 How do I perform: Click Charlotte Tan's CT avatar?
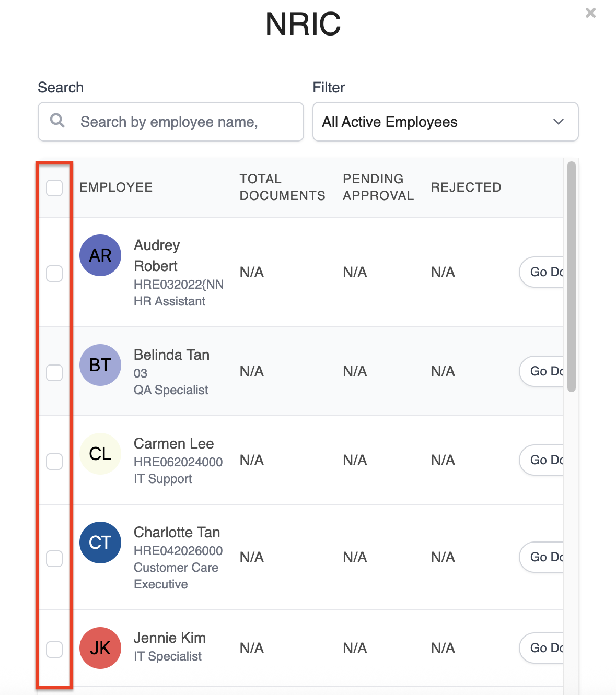click(x=100, y=543)
